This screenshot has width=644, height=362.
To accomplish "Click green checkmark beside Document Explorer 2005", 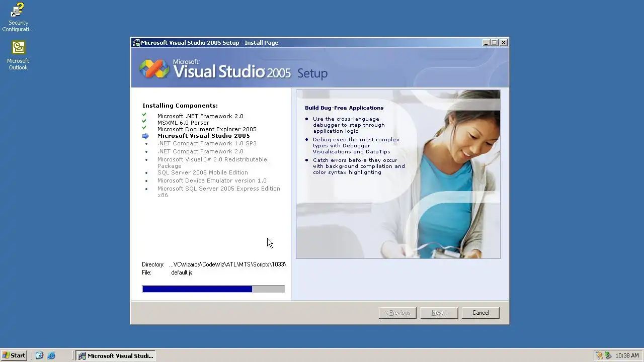I will point(144,128).
